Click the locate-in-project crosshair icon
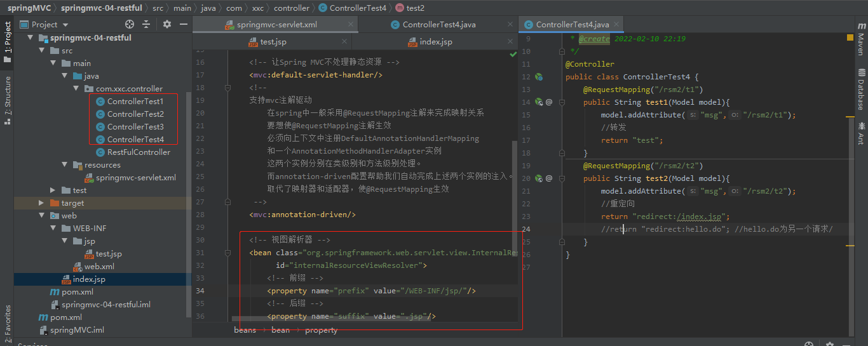The image size is (868, 346). 130,24
